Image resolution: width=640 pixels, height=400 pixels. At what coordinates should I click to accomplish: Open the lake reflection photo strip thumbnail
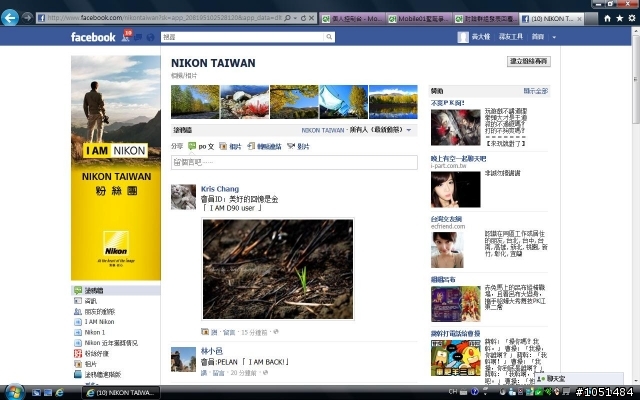[393, 102]
